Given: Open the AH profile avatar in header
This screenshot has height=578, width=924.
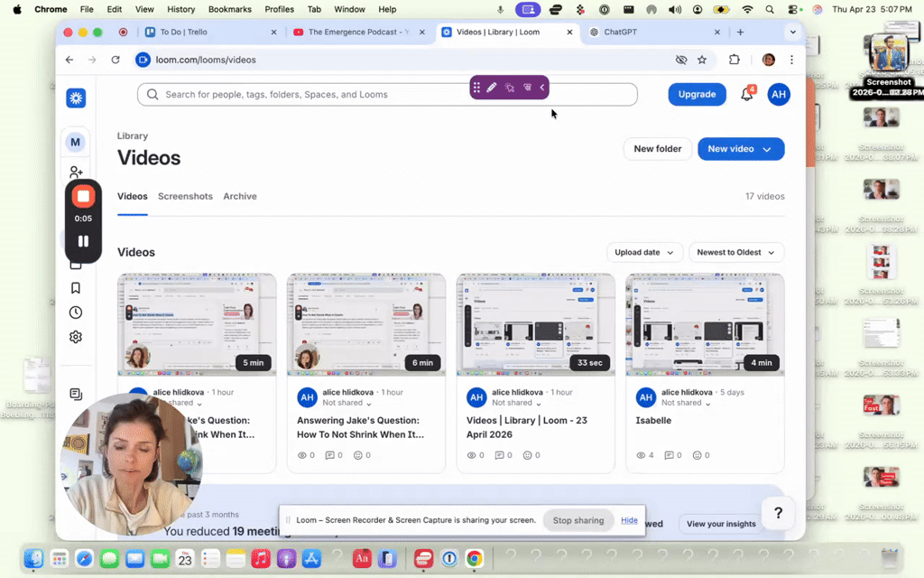Looking at the screenshot, I should (x=779, y=94).
